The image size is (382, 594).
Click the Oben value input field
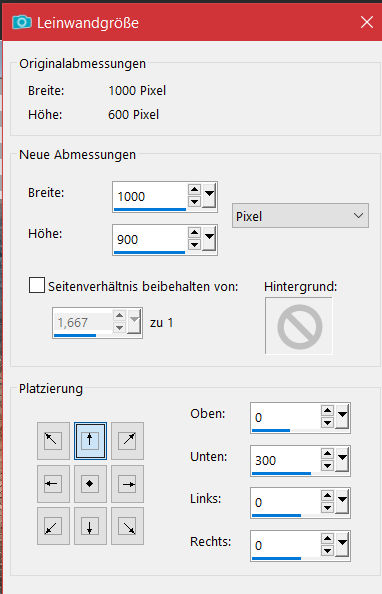[x=285, y=417]
